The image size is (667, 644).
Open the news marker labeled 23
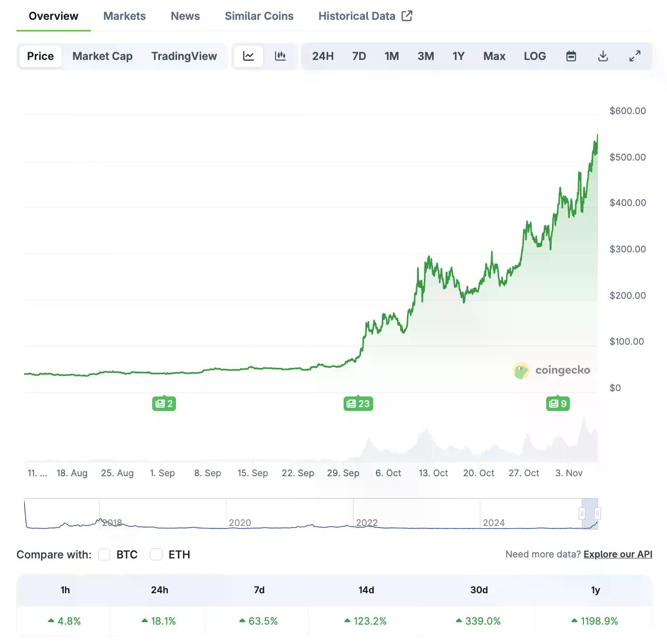point(358,404)
